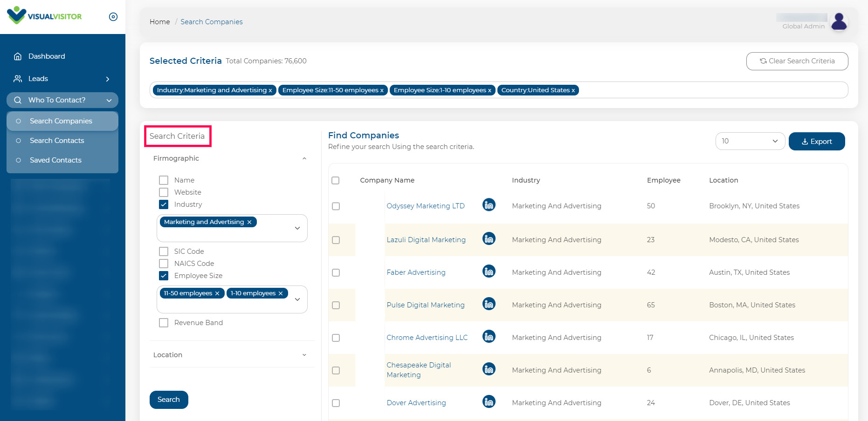Open LinkedIn icon for Odyssey Marketing LTD

489,205
